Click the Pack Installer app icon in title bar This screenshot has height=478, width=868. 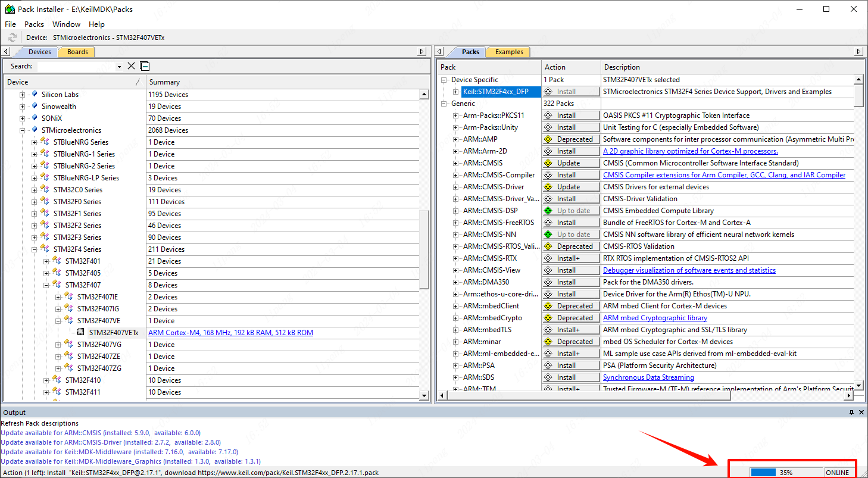(x=10, y=10)
